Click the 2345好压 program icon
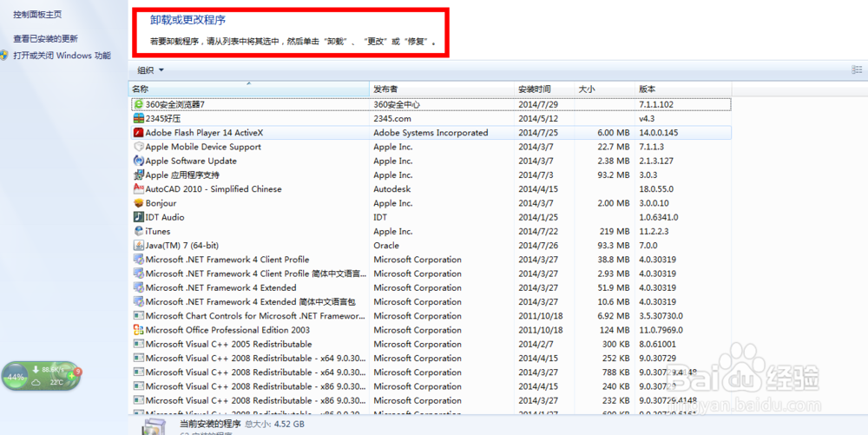This screenshot has height=435, width=868. pyautogui.click(x=138, y=118)
